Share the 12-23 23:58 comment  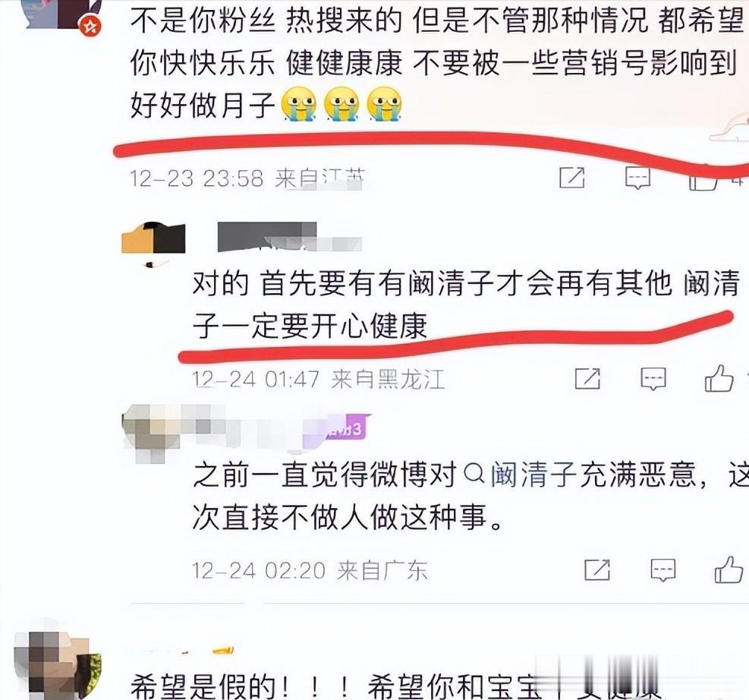pyautogui.click(x=571, y=177)
